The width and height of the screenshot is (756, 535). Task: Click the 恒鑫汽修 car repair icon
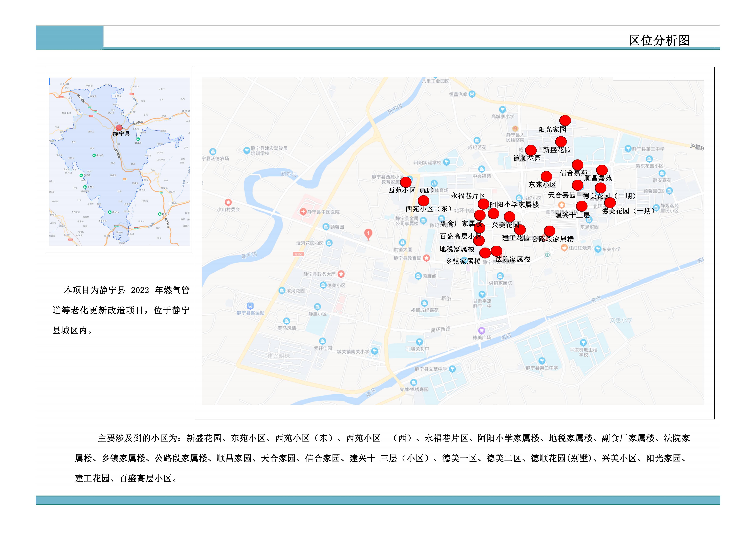tap(472, 94)
